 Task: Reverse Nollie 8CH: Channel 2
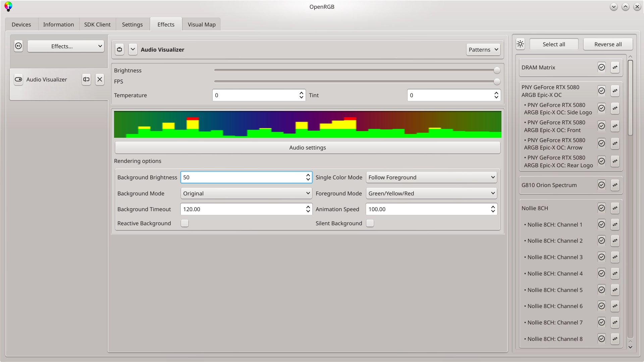pyautogui.click(x=615, y=241)
